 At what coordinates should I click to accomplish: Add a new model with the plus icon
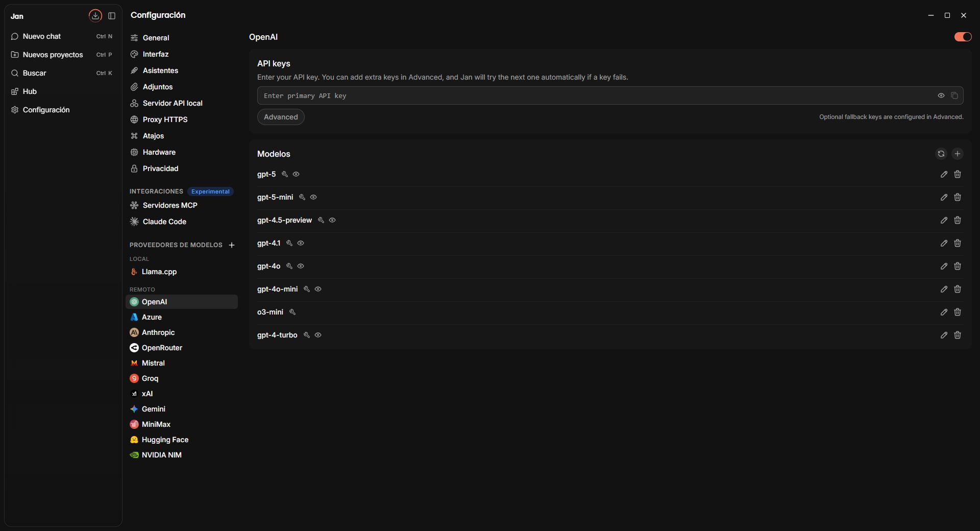958,154
